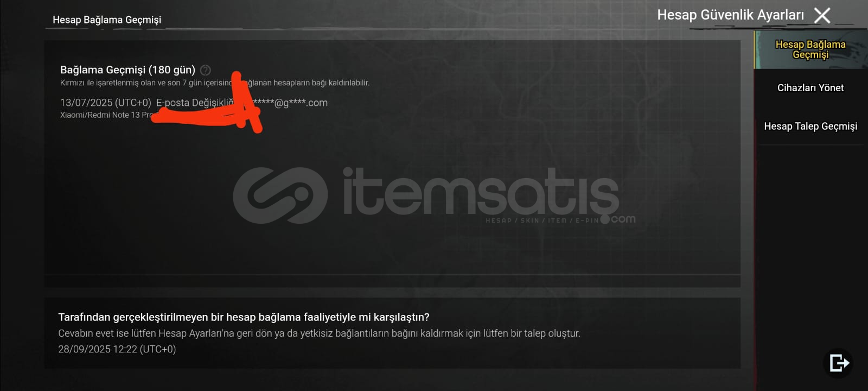The image size is (868, 391).
Task: Click the HESAP / SKIN / ITEM / E-PIN tagline
Action: [542, 220]
